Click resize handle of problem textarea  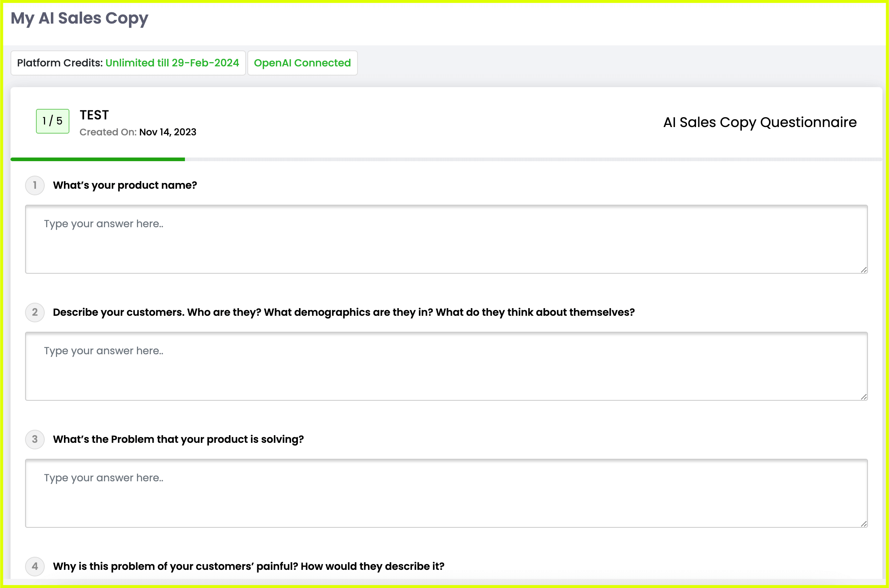(x=864, y=524)
